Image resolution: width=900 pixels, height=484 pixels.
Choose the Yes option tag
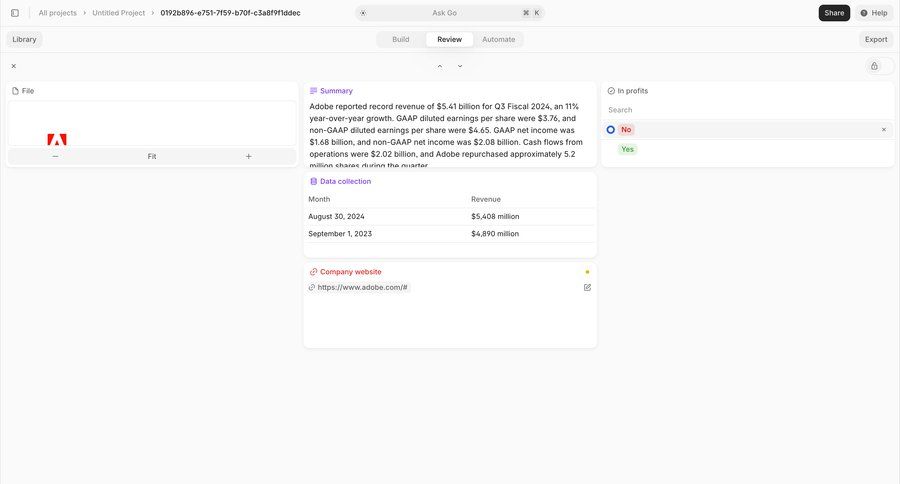[627, 149]
